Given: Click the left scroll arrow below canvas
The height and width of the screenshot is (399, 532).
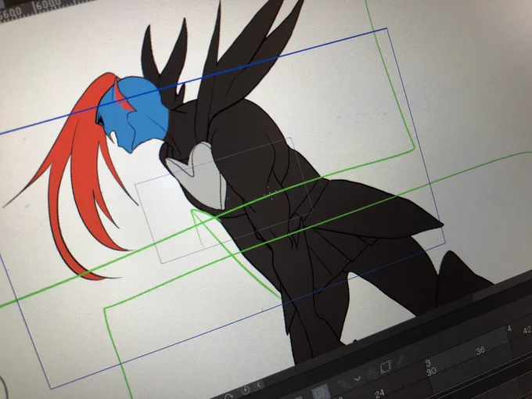Looking at the screenshot, I should tap(259, 385).
